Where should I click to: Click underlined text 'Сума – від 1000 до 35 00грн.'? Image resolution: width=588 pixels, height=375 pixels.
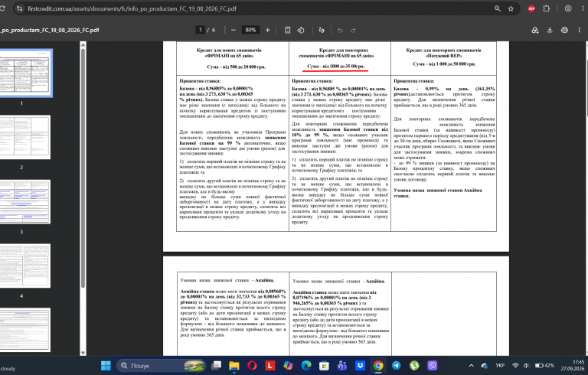pos(336,67)
